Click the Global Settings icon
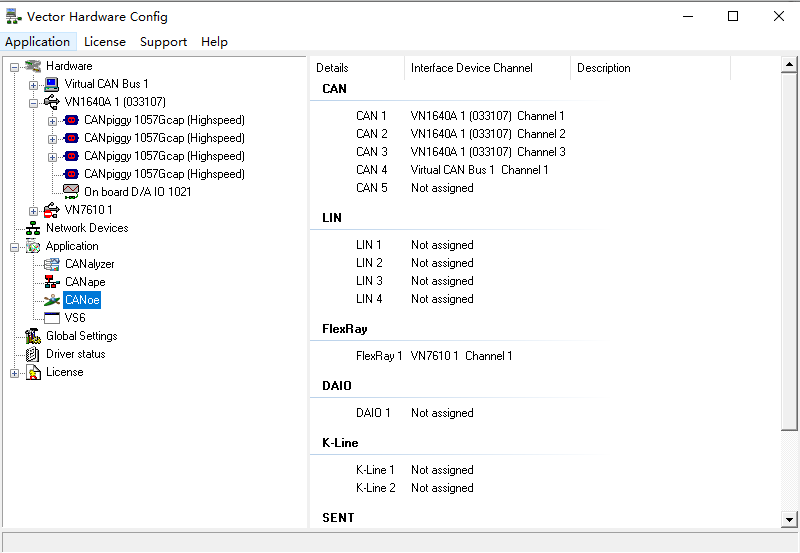Viewport: 800px width, 553px height. point(33,336)
